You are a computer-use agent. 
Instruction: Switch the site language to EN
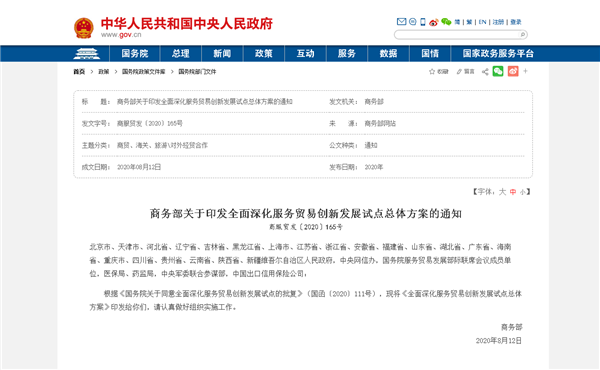pyautogui.click(x=483, y=22)
